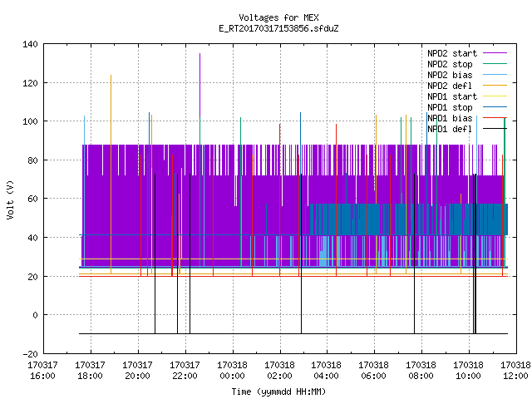
Task: Pick the dark blue NPD1 stop legend line
Action: [495, 107]
